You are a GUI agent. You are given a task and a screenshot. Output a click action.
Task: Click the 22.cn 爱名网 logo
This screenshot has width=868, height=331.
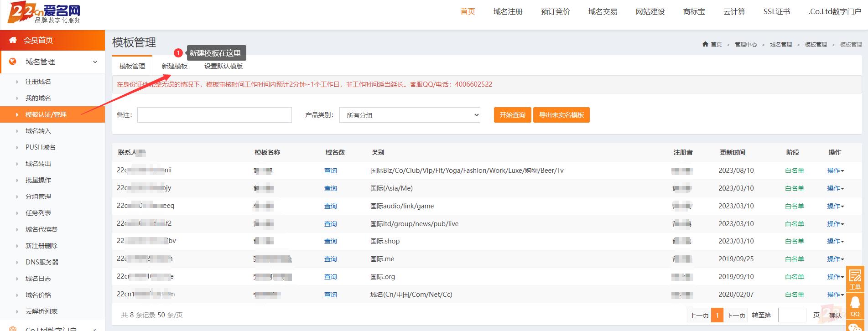44,13
